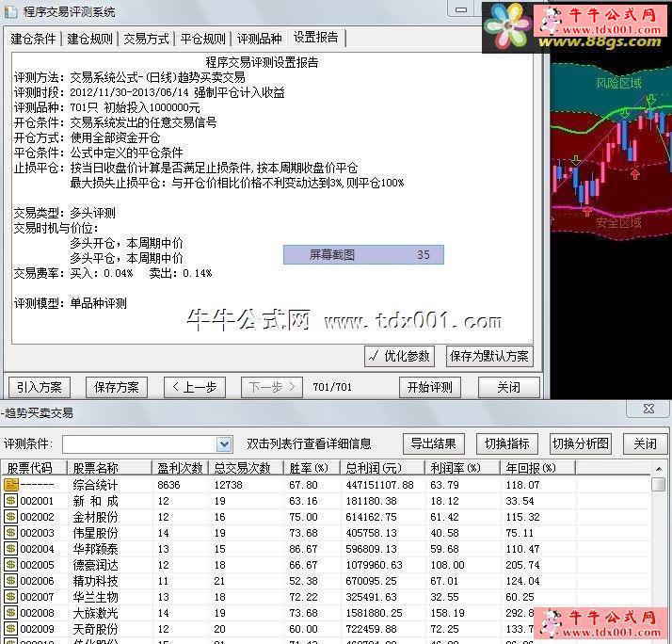The height and width of the screenshot is (644, 672).
Task: Toggle the 优化参数 check button
Action: [399, 356]
